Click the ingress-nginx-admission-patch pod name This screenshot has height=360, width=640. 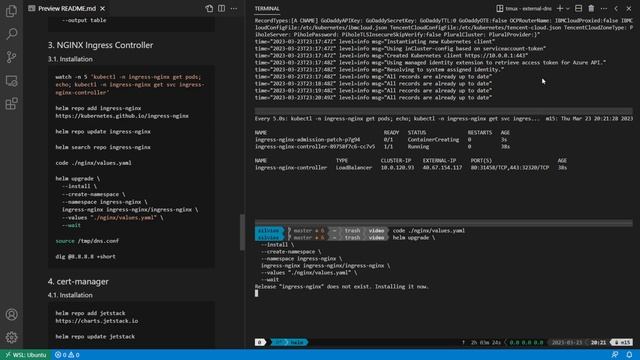[x=307, y=140]
